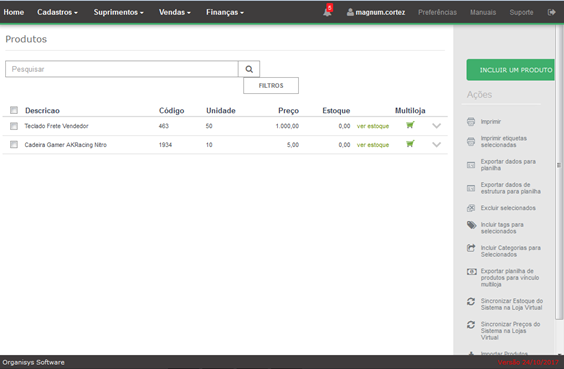Check the box for Cadeira Gamer AKRacing Nitro
Screen dimensions: 564x369
pyautogui.click(x=14, y=145)
